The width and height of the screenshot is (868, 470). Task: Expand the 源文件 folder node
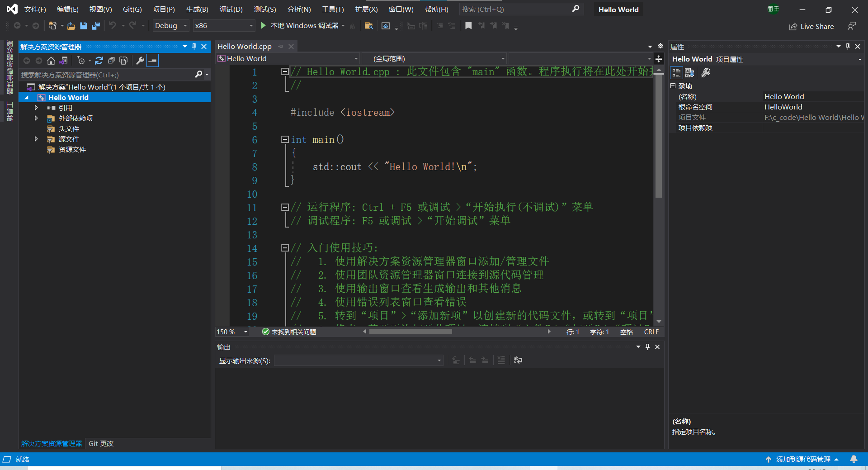pos(36,139)
